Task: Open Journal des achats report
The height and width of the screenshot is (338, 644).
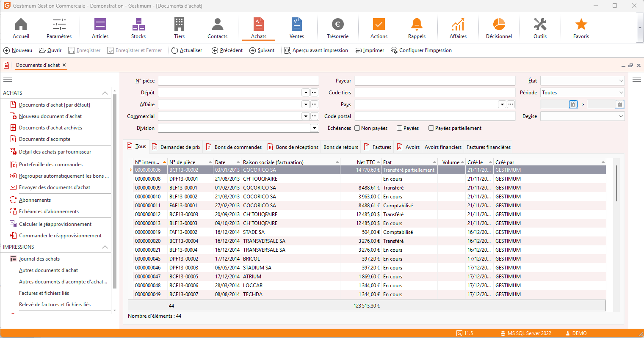Action: (39, 259)
